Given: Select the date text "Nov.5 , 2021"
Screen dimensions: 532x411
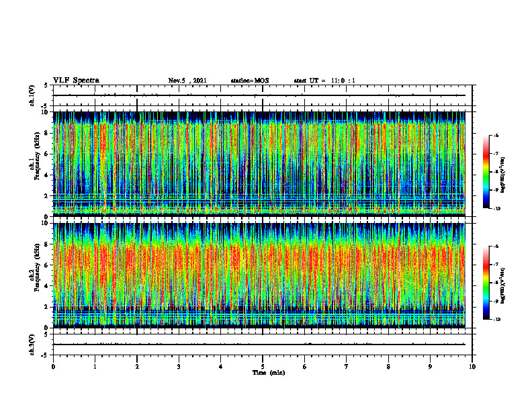Looking at the screenshot, I should tap(187, 81).
